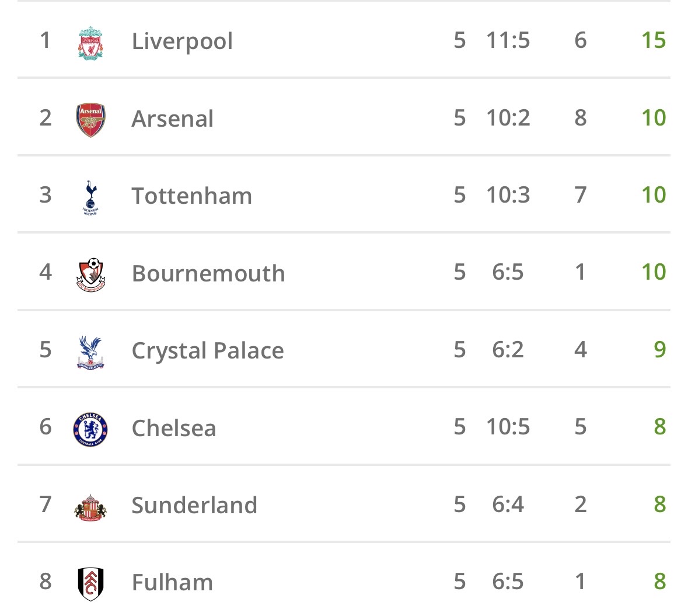Select the Chelsea team name
Screen dimensions: 688x616
click(x=174, y=429)
